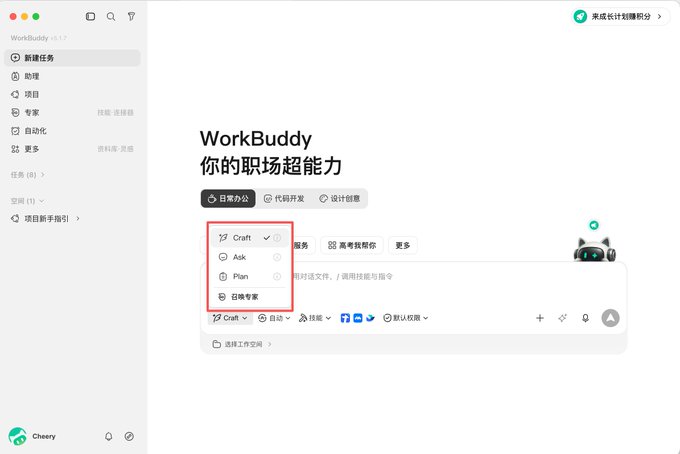Expand the 技能 skills dropdown
Image resolution: width=680 pixels, height=454 pixels.
coord(315,318)
